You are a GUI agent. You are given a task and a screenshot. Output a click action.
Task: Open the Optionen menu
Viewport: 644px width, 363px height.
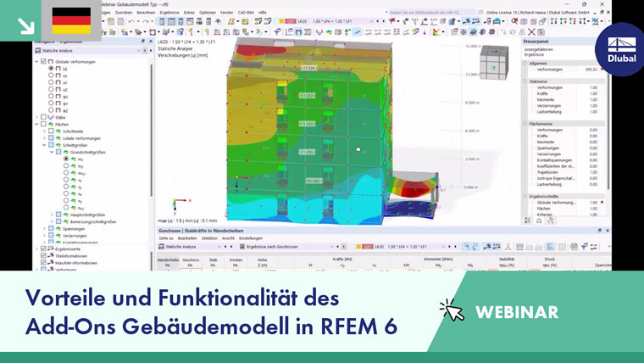[208, 13]
